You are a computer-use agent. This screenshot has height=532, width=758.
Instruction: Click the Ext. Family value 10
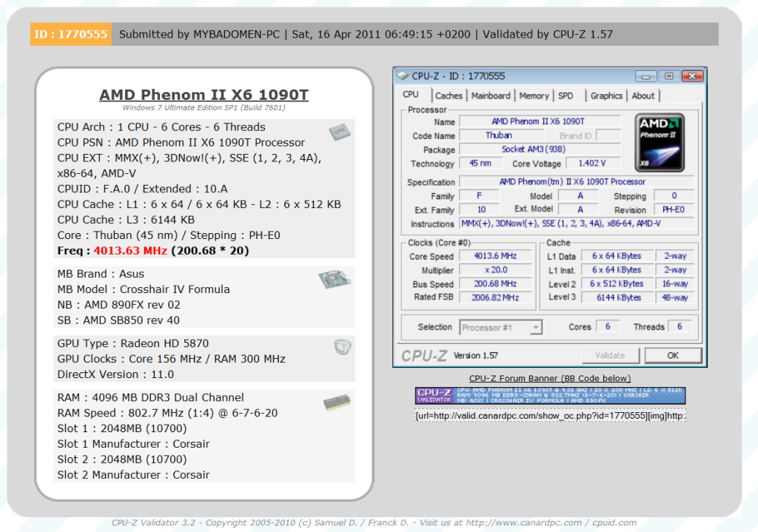[480, 209]
